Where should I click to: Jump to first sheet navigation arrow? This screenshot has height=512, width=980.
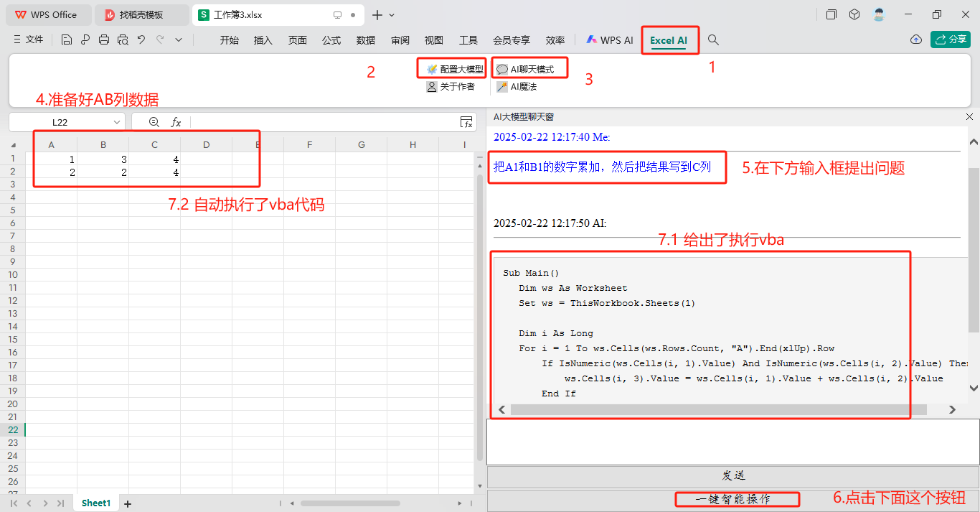coord(14,503)
